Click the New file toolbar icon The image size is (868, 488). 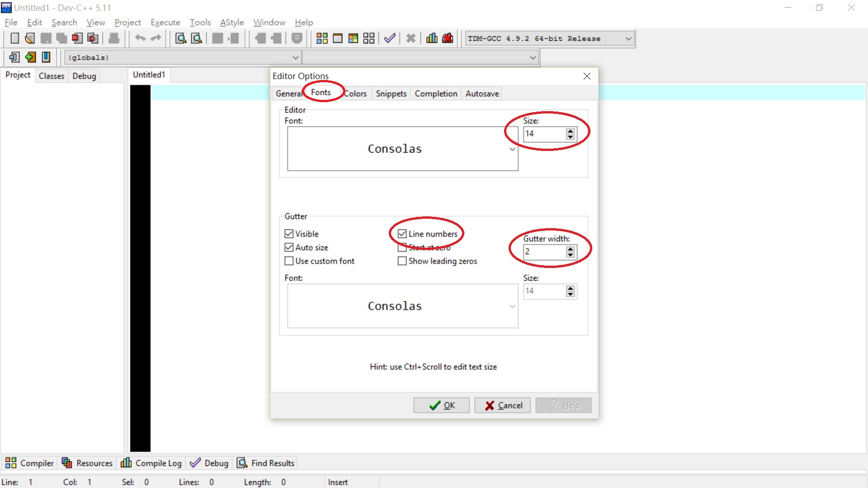coord(14,38)
